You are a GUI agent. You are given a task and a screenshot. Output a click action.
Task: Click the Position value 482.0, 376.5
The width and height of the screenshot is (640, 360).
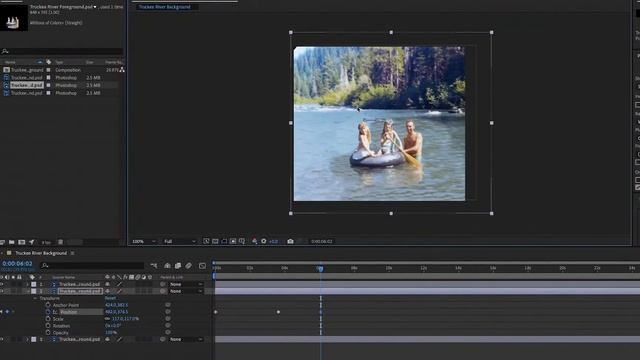pos(116,312)
